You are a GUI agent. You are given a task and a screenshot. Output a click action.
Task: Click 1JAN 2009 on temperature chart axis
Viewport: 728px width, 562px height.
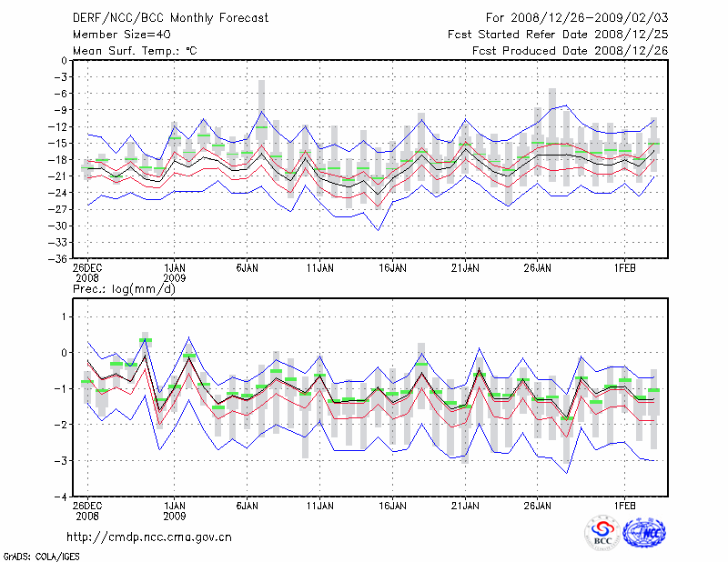click(x=174, y=274)
